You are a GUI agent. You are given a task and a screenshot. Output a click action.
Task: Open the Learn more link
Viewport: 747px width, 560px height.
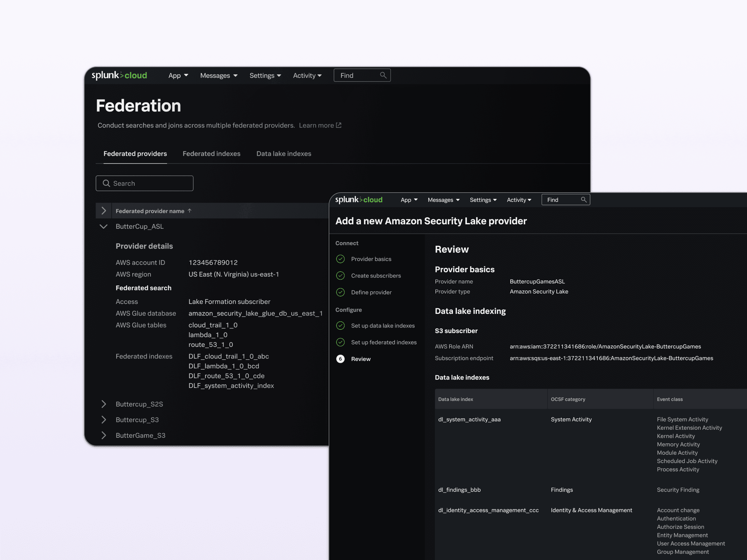[317, 125]
